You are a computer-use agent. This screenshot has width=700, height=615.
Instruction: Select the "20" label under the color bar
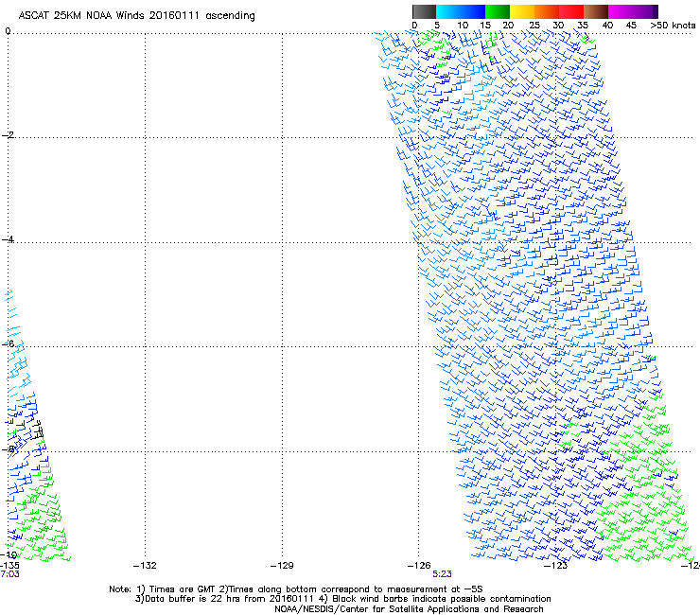pyautogui.click(x=509, y=26)
